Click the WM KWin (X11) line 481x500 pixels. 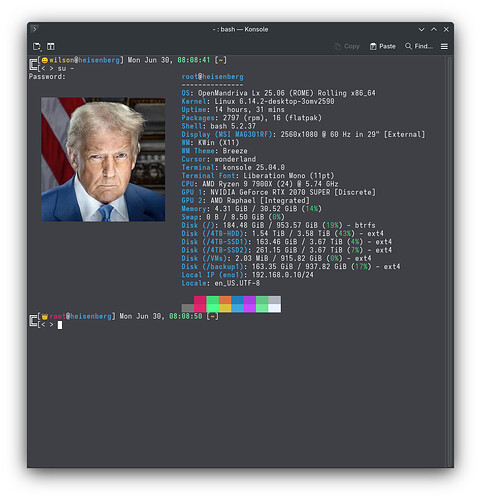(210, 143)
